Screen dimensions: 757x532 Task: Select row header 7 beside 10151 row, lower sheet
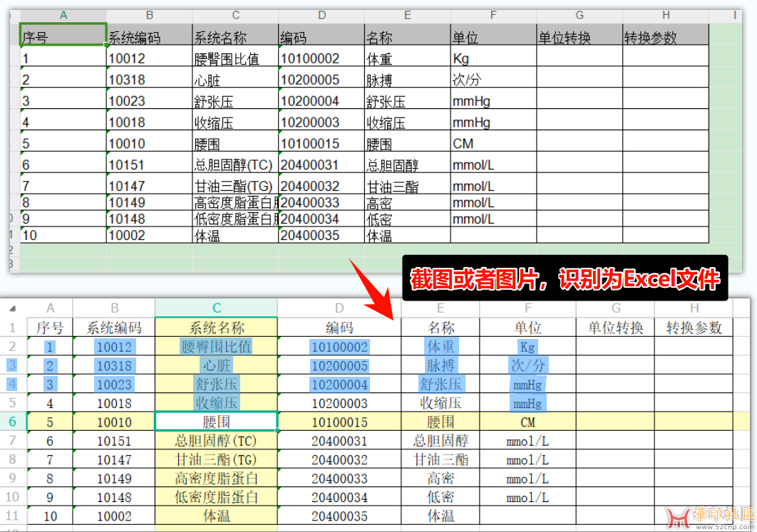click(13, 440)
